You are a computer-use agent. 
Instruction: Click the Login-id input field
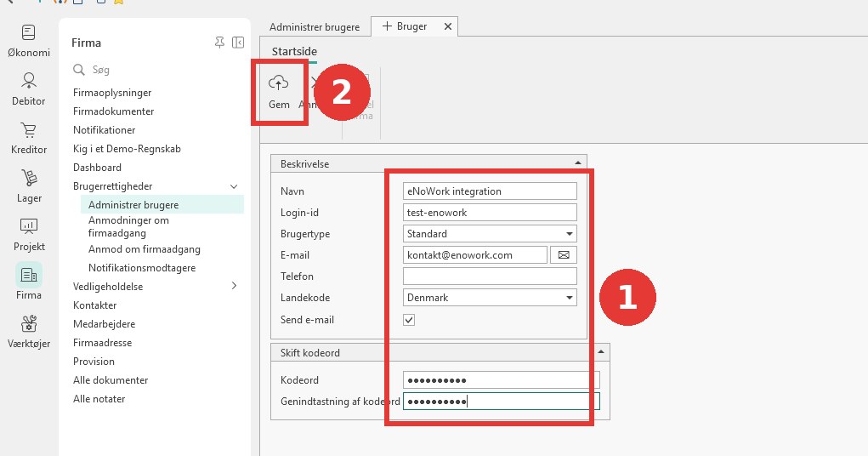490,212
